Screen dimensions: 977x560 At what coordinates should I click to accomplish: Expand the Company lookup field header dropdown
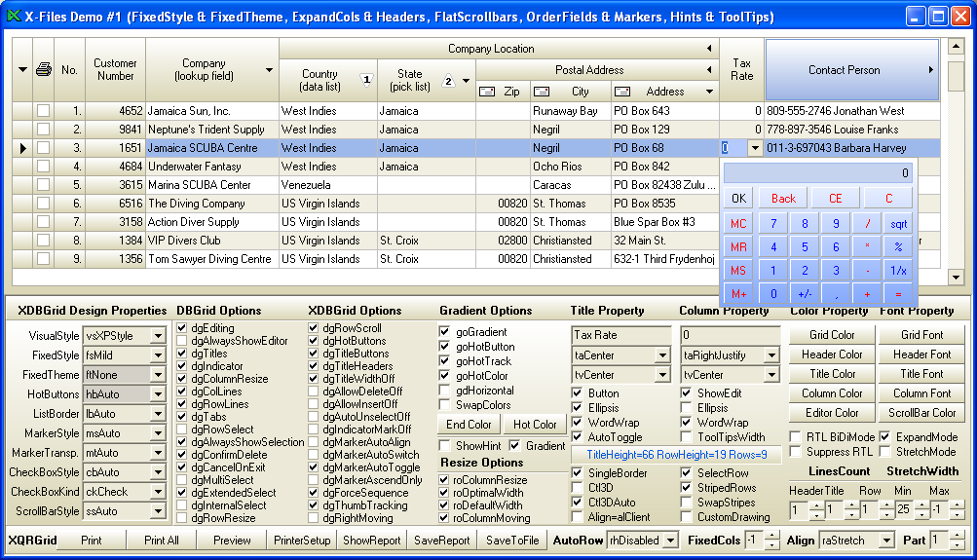tap(269, 70)
